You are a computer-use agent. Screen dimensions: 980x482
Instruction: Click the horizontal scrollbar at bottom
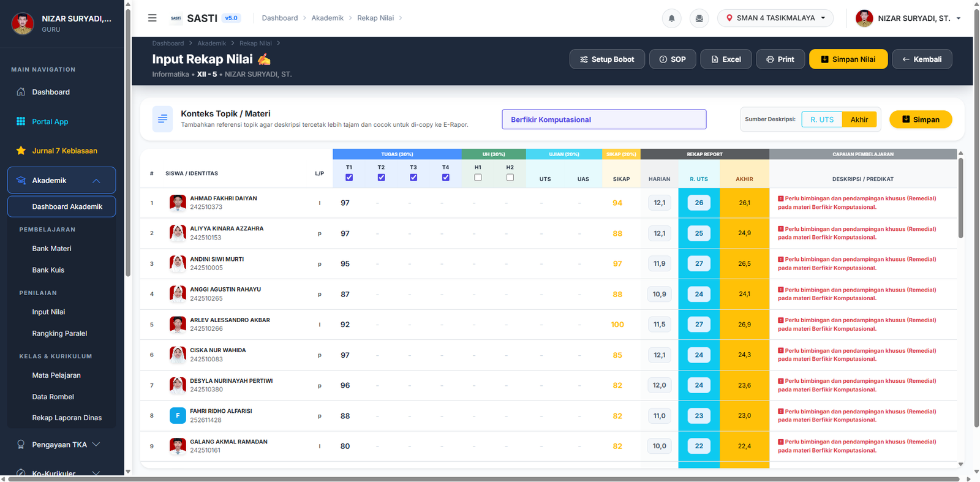pyautogui.click(x=484, y=479)
